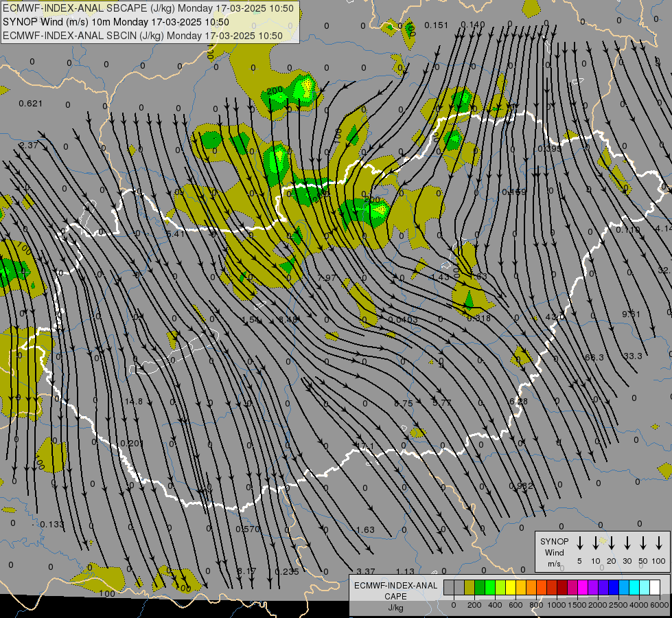Click the '14.8' value on the map
Image resolution: width=672 pixels, height=618 pixels.
(x=134, y=402)
